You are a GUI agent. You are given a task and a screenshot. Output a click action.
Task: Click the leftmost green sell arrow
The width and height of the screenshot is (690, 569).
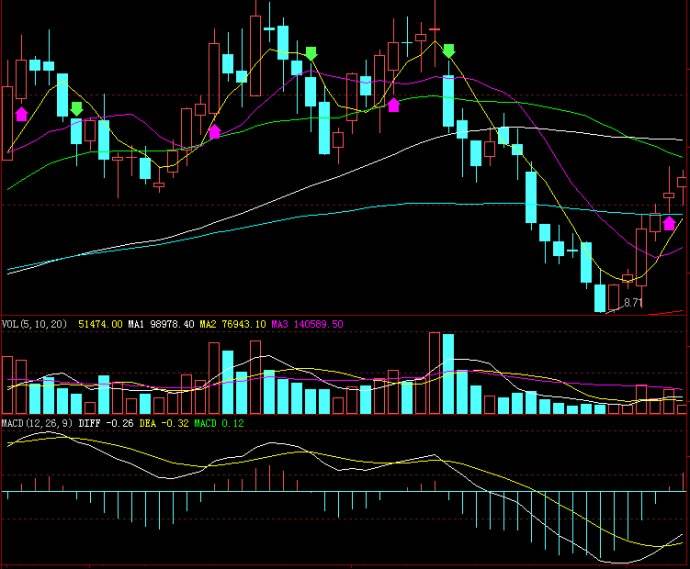pos(77,109)
